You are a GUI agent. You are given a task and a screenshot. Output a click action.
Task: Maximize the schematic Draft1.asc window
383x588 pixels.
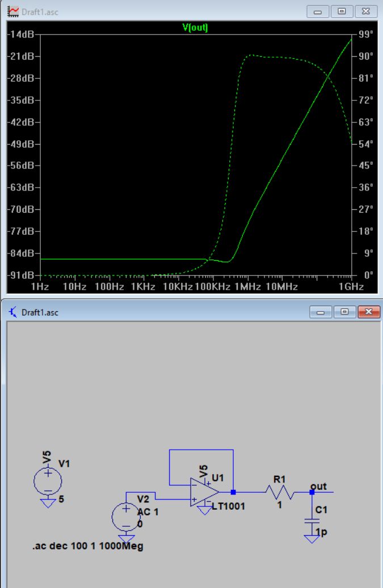click(x=345, y=312)
